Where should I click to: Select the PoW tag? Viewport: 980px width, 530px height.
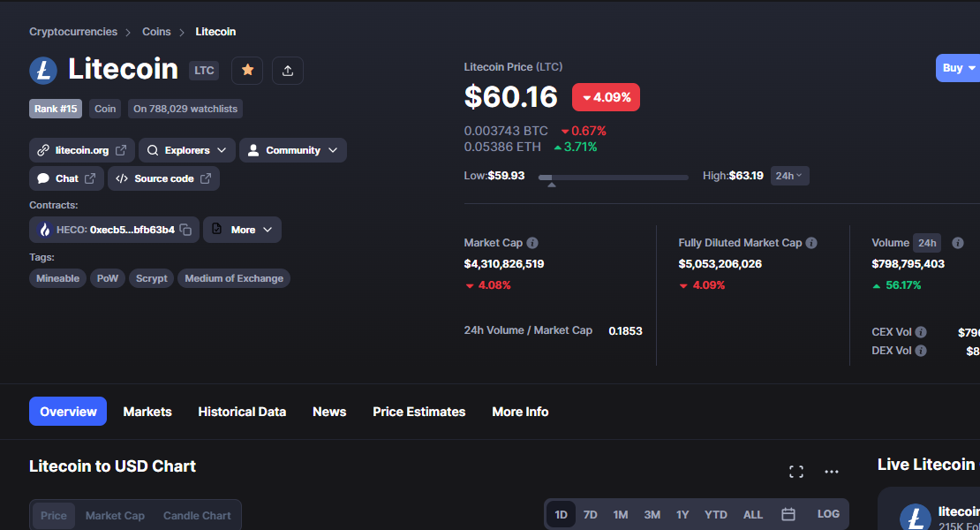pyautogui.click(x=108, y=279)
